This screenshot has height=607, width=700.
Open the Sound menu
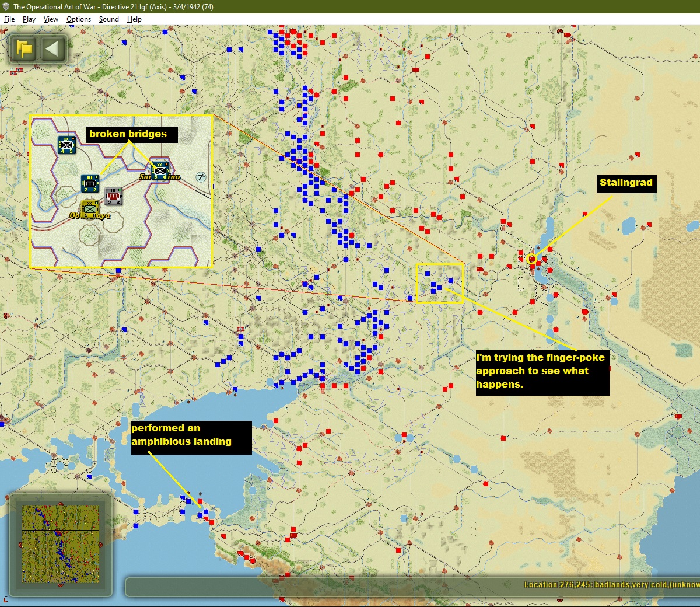109,19
